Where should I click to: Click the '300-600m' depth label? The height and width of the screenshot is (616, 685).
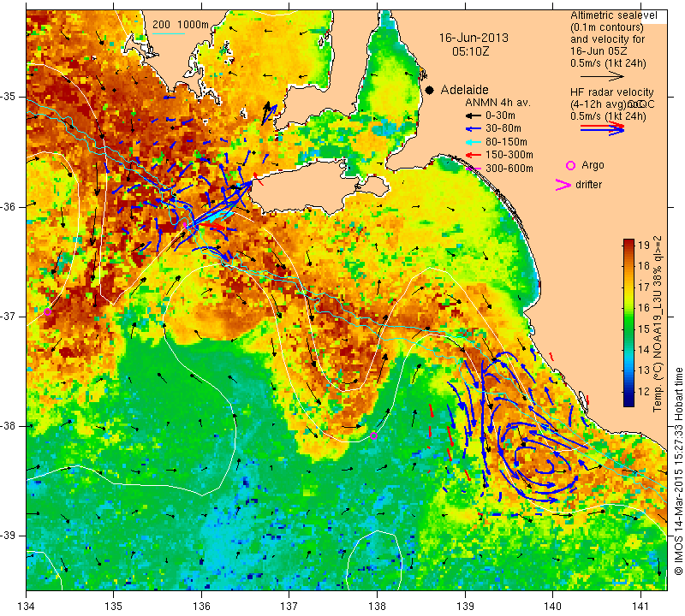(509, 169)
